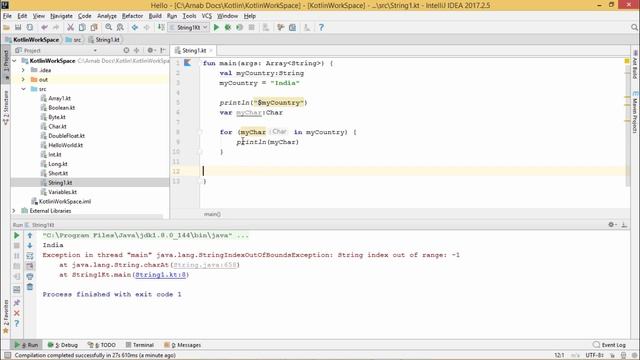Click the Paste icon in the toolbar

click(94, 27)
